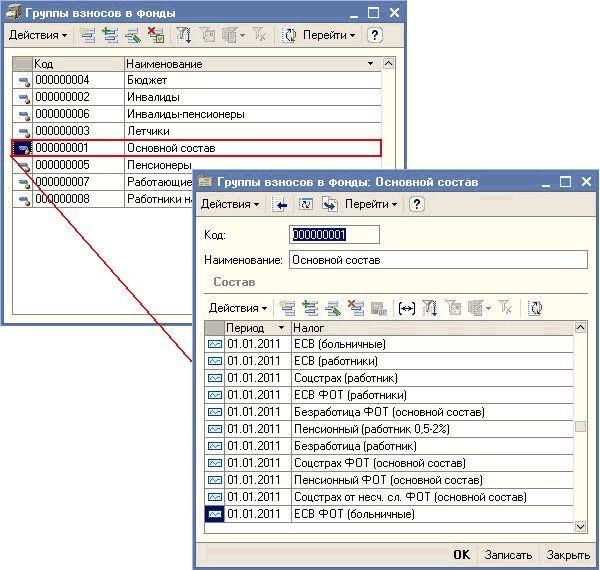Click the add row icon in Состав toolbar
Screen dimensions: 600x570
(x=288, y=308)
